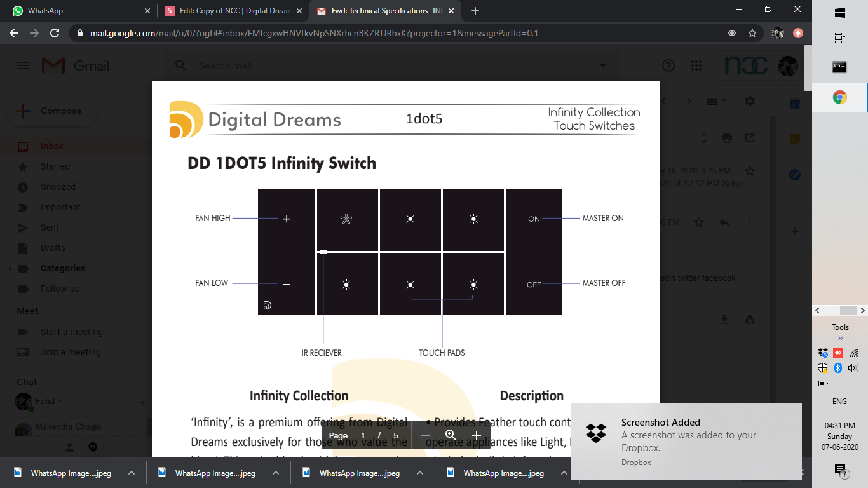Get add-ons via plus icon in side panel

point(794,231)
